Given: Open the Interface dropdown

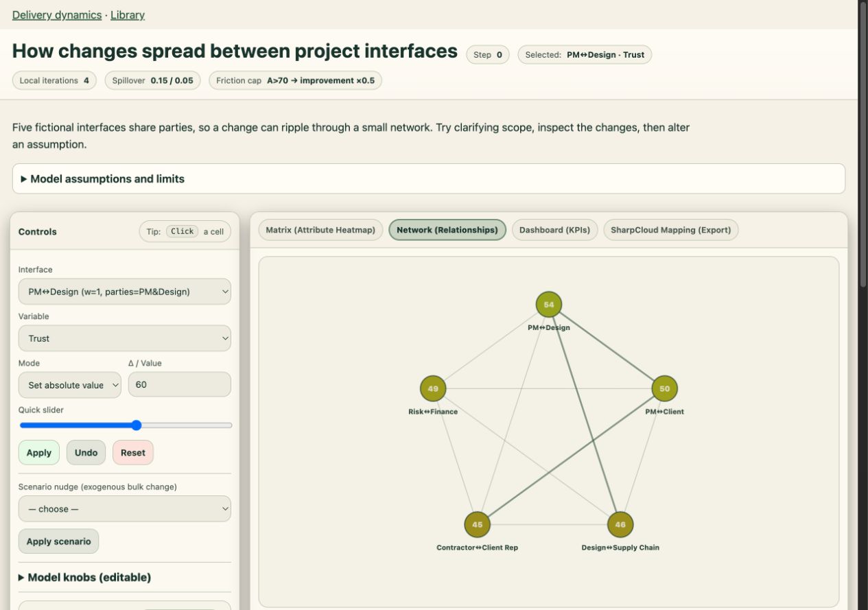Looking at the screenshot, I should coord(125,292).
